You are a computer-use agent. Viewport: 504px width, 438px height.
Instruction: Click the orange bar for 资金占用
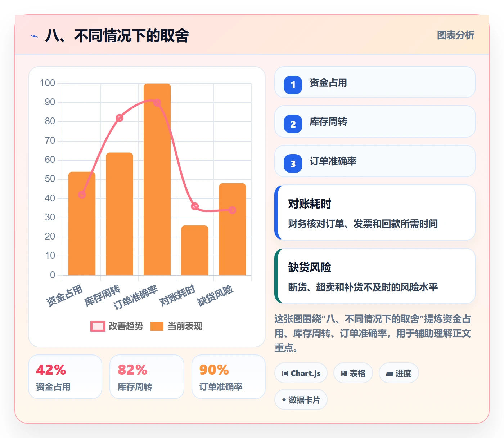coord(82,224)
